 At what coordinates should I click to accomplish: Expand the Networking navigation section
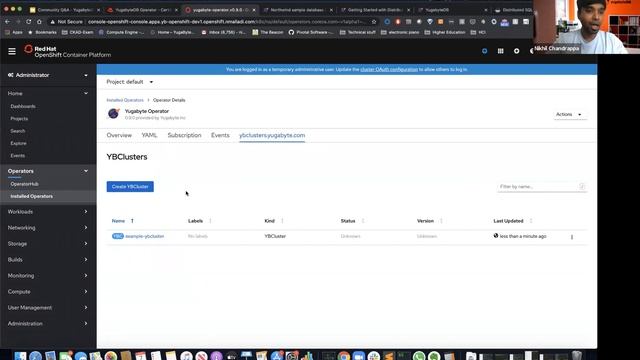click(x=48, y=228)
